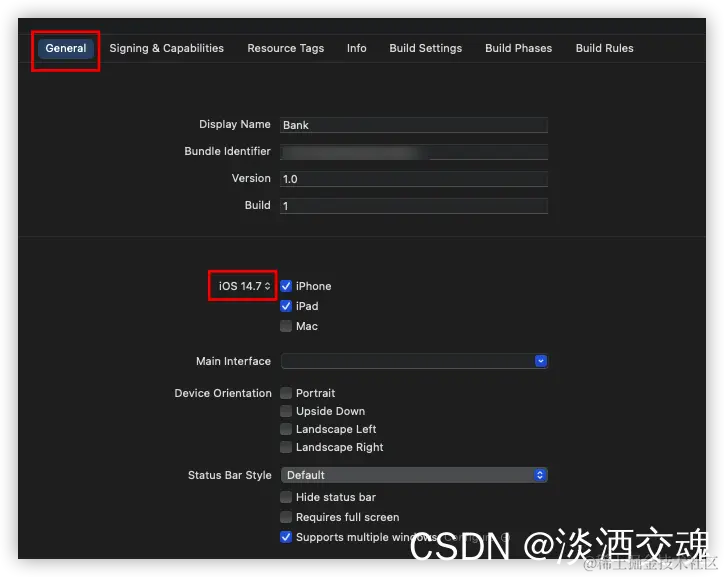The height and width of the screenshot is (577, 724).
Task: Open the Main Interface combo box
Action: 541,361
